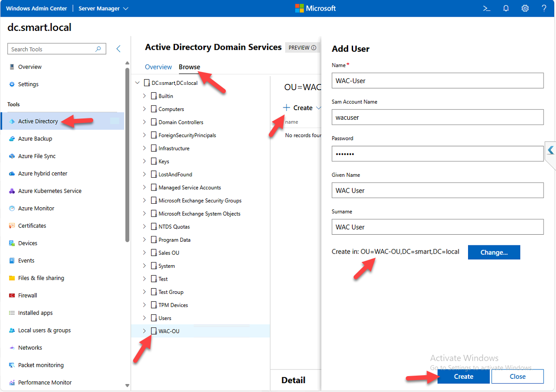Click the Given Name field
The width and height of the screenshot is (556, 392).
pos(438,190)
